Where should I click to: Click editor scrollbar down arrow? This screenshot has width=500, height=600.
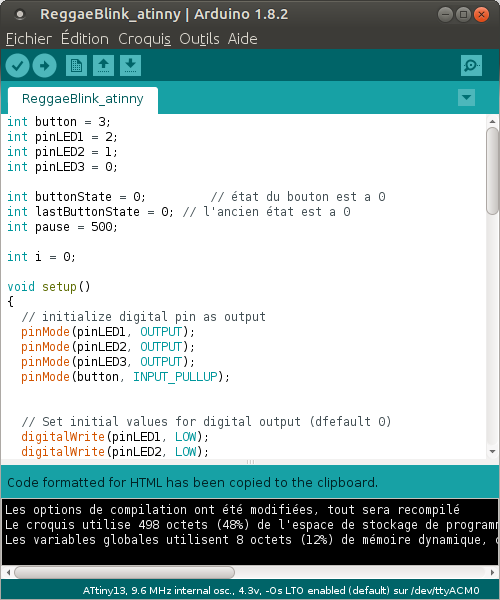click(492, 452)
